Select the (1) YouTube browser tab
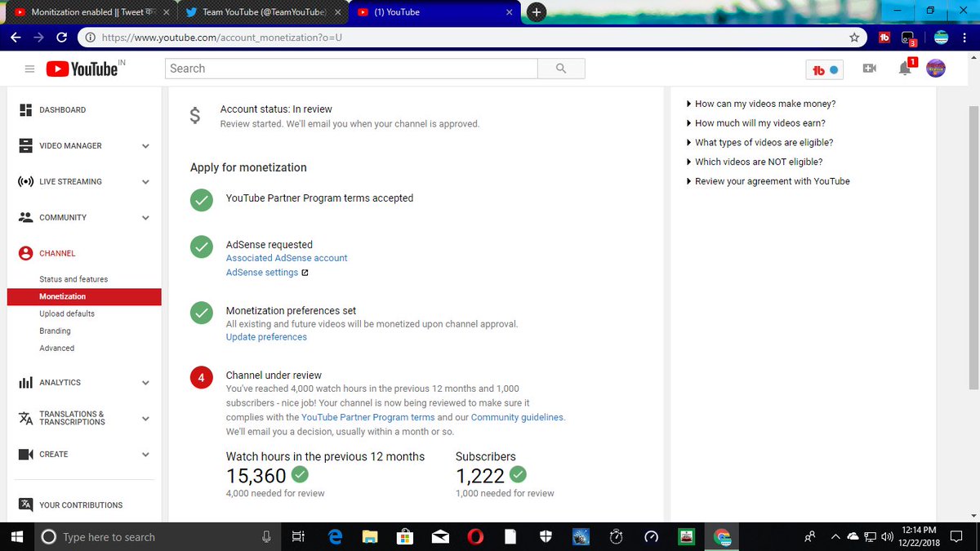The height and width of the screenshot is (551, 980). tap(434, 12)
